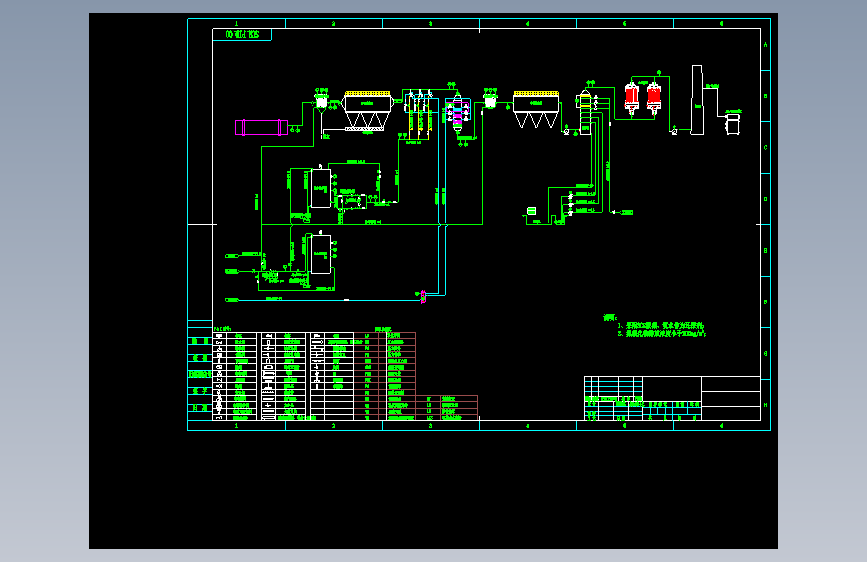Select the small green tank symbol
This screenshot has height=562, width=867.
tap(531, 211)
